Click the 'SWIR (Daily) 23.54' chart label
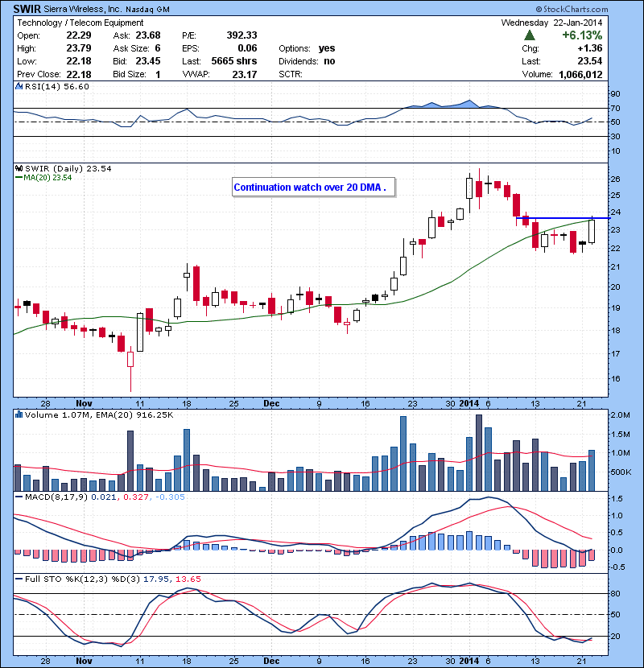 pos(68,169)
